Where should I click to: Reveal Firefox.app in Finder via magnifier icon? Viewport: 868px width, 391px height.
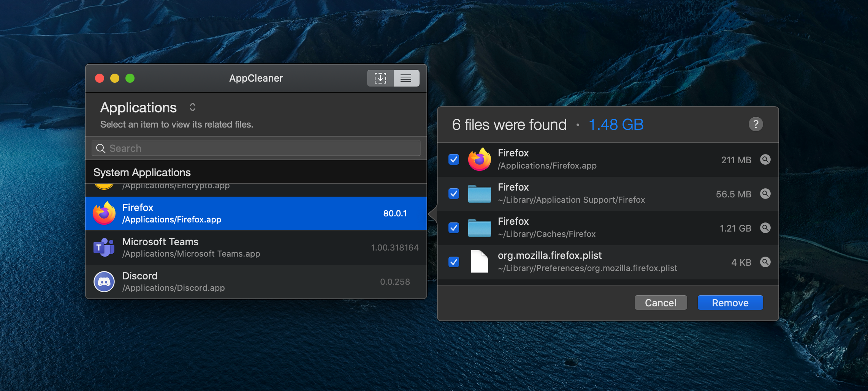(x=765, y=159)
